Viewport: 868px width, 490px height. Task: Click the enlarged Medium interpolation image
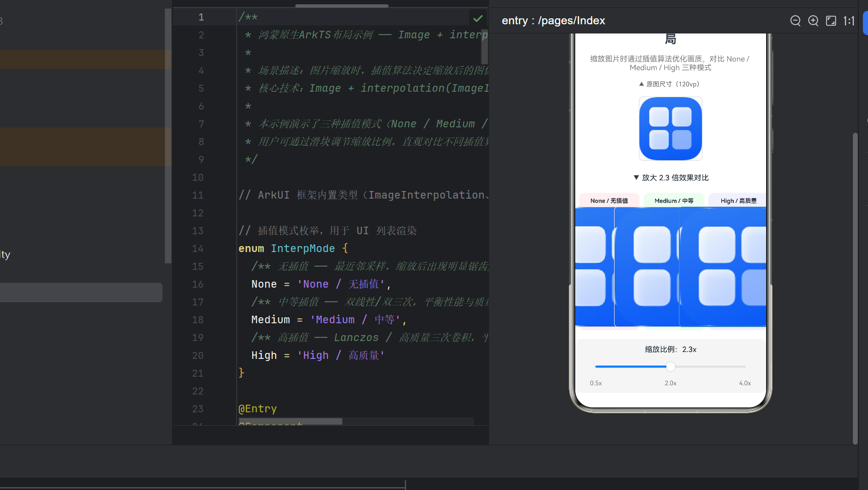tap(646, 267)
